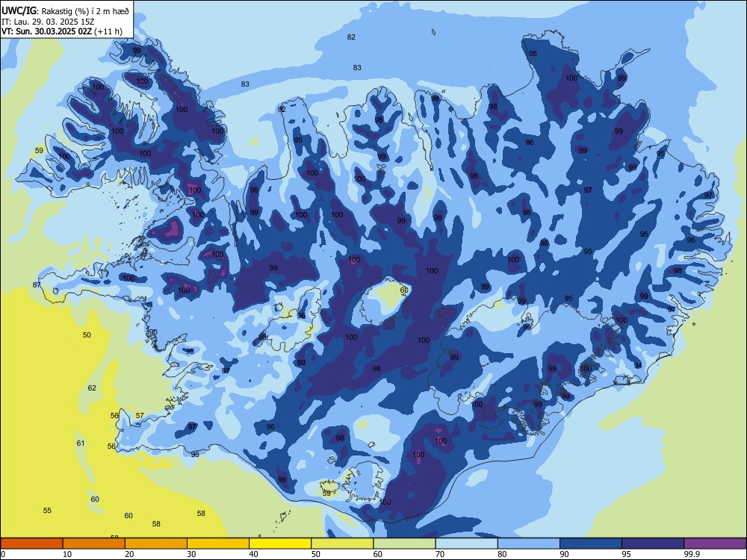Click the pale blue 70–80 legend swatch
The height and width of the screenshot is (560, 747).
point(466,544)
